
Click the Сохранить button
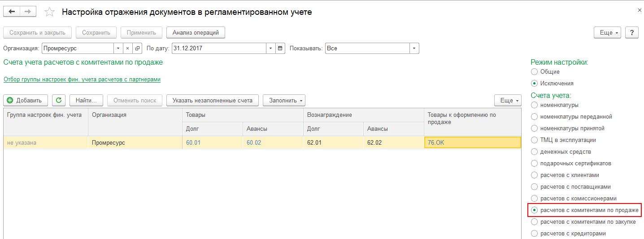point(96,32)
